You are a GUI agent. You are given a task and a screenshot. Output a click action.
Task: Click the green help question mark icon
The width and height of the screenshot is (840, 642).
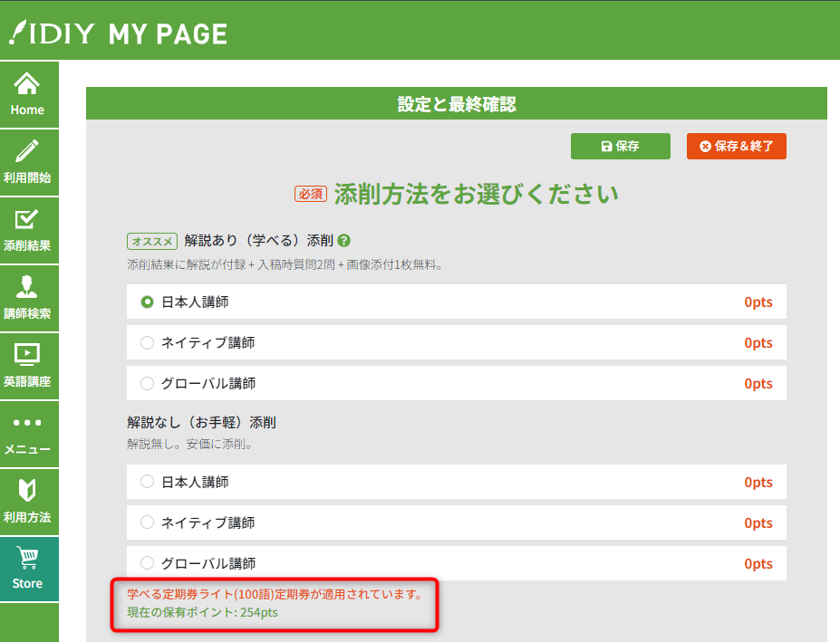pyautogui.click(x=344, y=241)
